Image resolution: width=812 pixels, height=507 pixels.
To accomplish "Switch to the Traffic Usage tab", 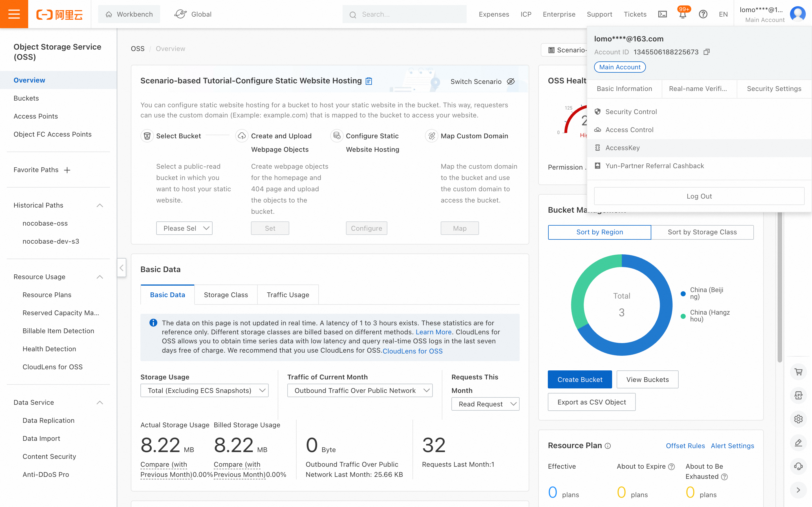I will click(288, 295).
